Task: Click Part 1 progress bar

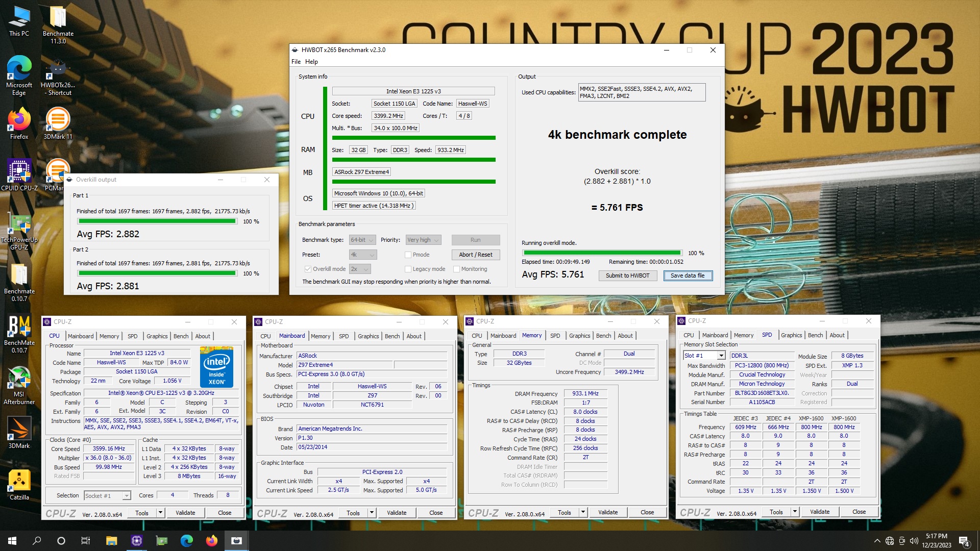Action: click(157, 221)
